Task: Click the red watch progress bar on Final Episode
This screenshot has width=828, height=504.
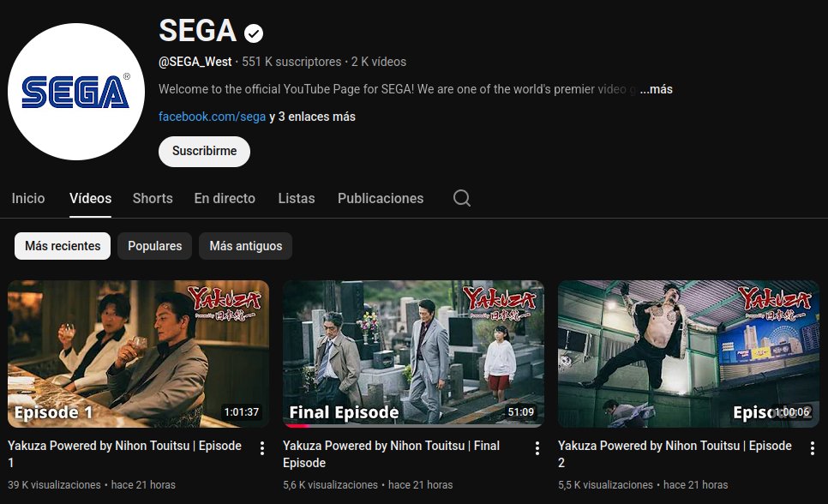Action: point(297,425)
